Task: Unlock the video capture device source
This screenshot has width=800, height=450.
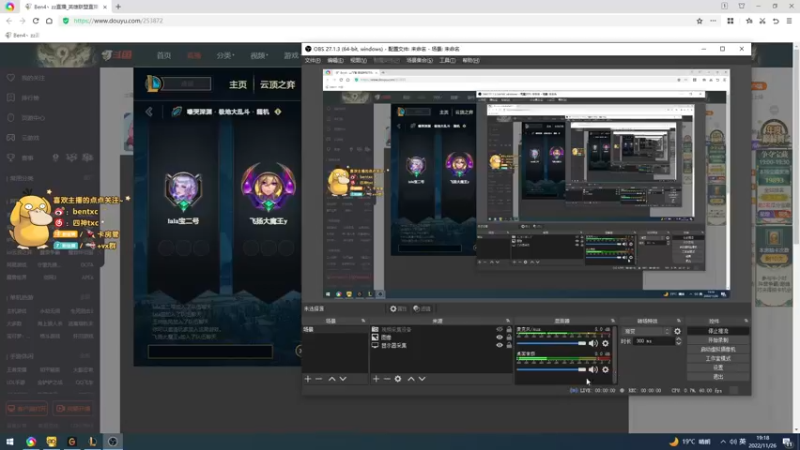Action: click(x=509, y=330)
